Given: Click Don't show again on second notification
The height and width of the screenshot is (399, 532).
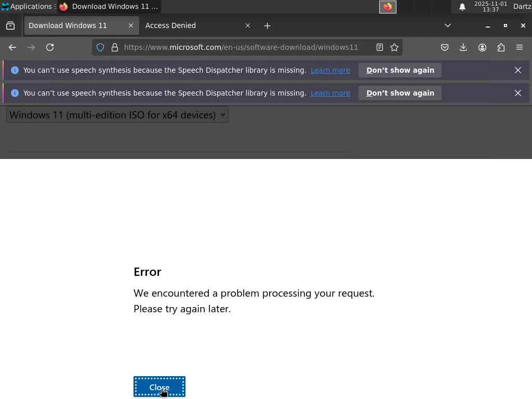Looking at the screenshot, I should tap(400, 93).
